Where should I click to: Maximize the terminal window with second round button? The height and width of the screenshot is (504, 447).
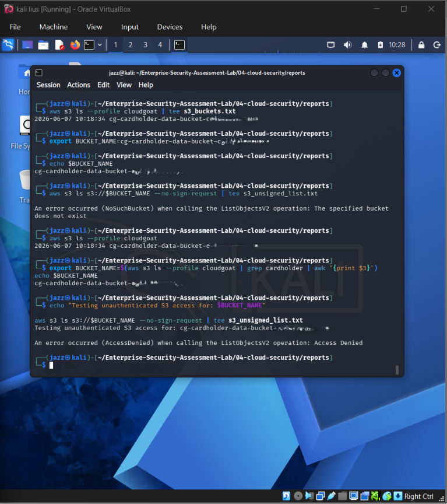tap(385, 73)
